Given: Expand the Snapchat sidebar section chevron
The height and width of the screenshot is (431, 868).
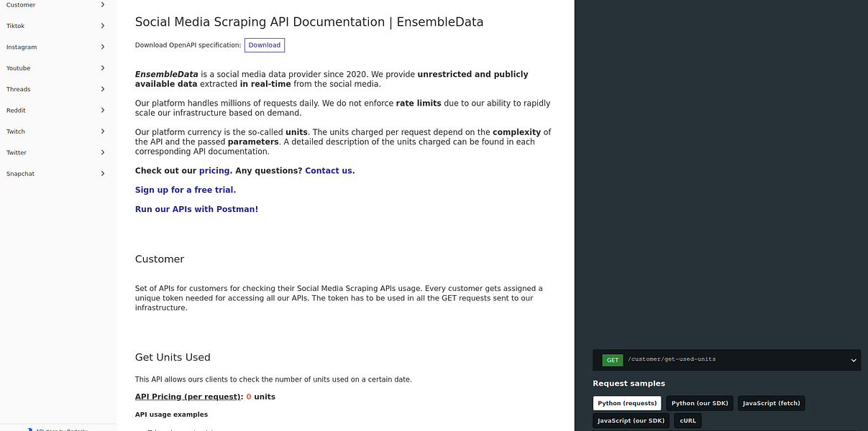Looking at the screenshot, I should point(103,174).
